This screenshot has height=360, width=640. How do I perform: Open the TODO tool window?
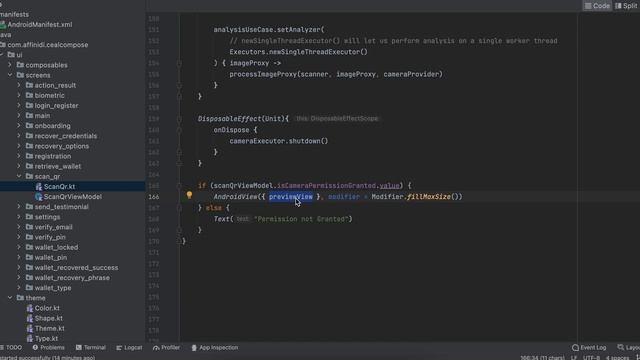11,348
